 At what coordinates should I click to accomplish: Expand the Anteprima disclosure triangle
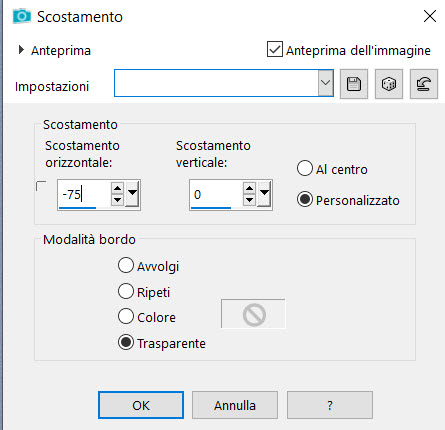click(x=21, y=50)
